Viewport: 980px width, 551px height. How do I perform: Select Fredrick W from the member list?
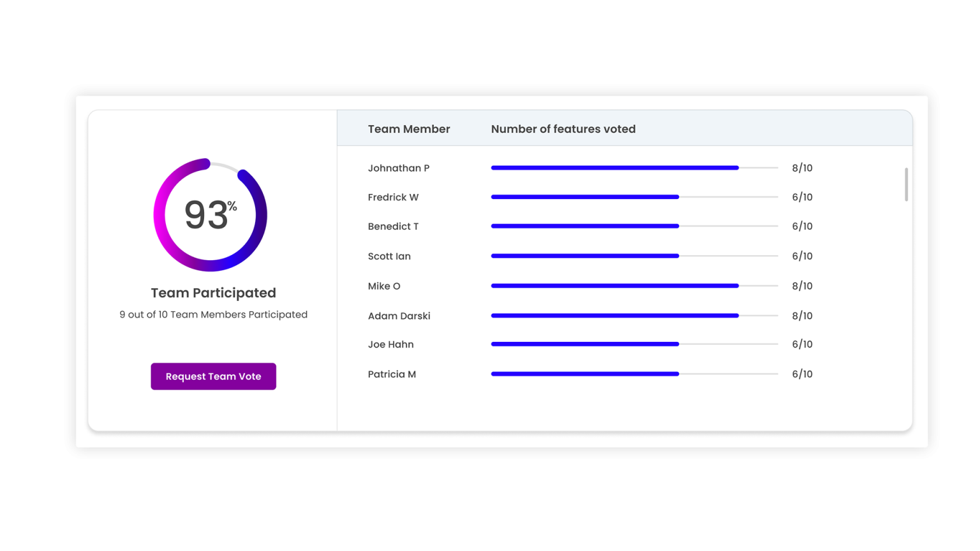(393, 197)
